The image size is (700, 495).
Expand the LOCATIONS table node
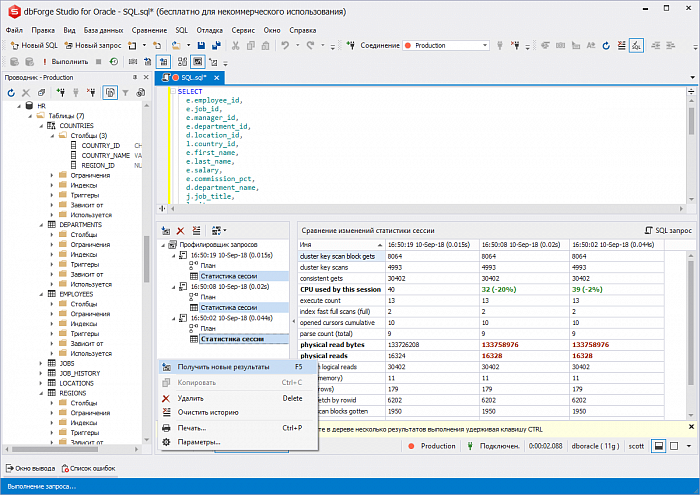42,383
